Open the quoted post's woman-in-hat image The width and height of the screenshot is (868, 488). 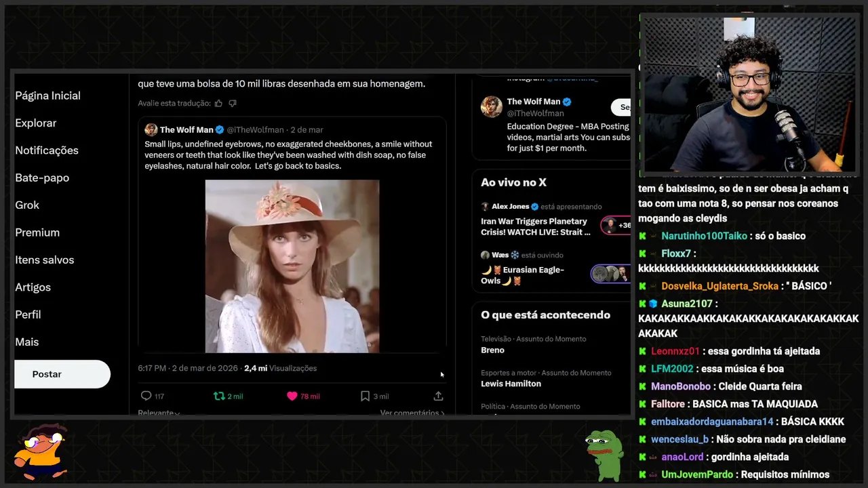point(292,266)
